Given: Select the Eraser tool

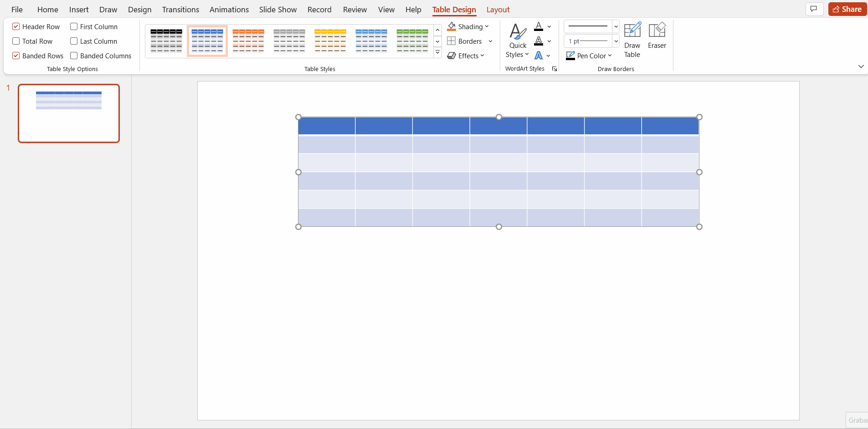Looking at the screenshot, I should [657, 36].
